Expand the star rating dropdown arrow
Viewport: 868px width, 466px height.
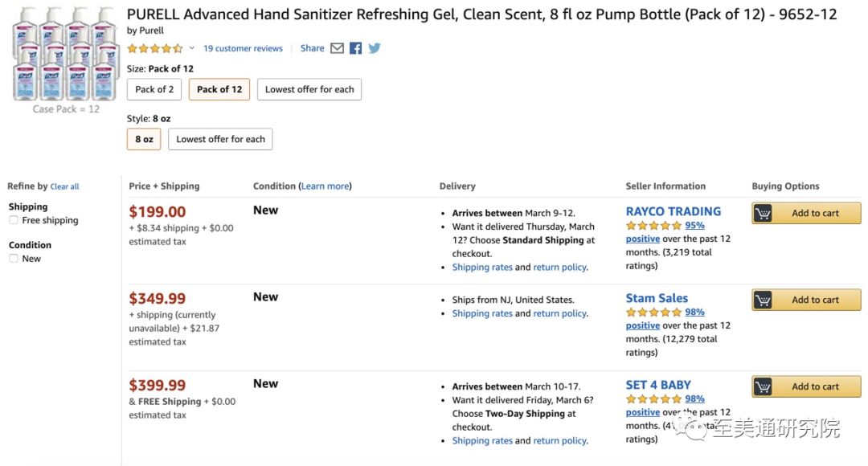click(191, 48)
